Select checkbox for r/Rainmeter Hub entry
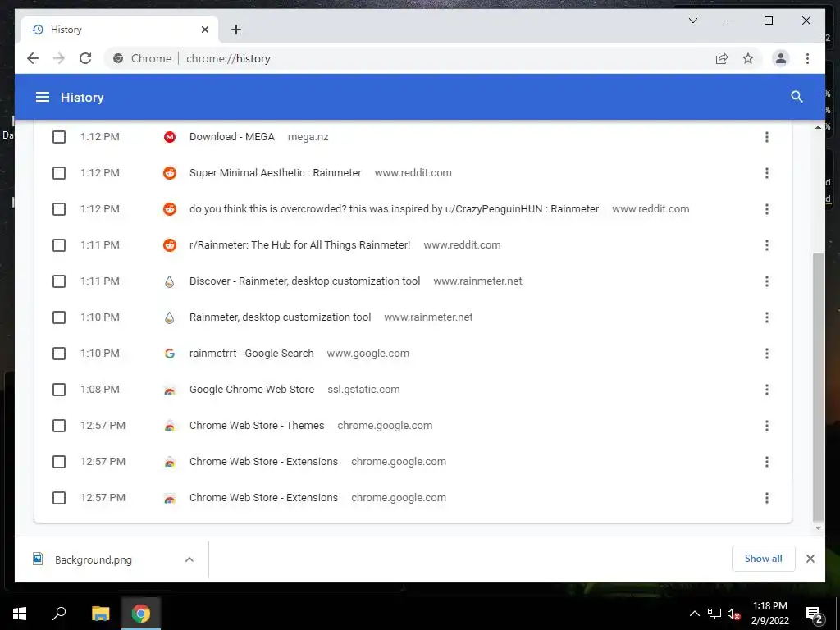This screenshot has width=840, height=630. point(59,244)
